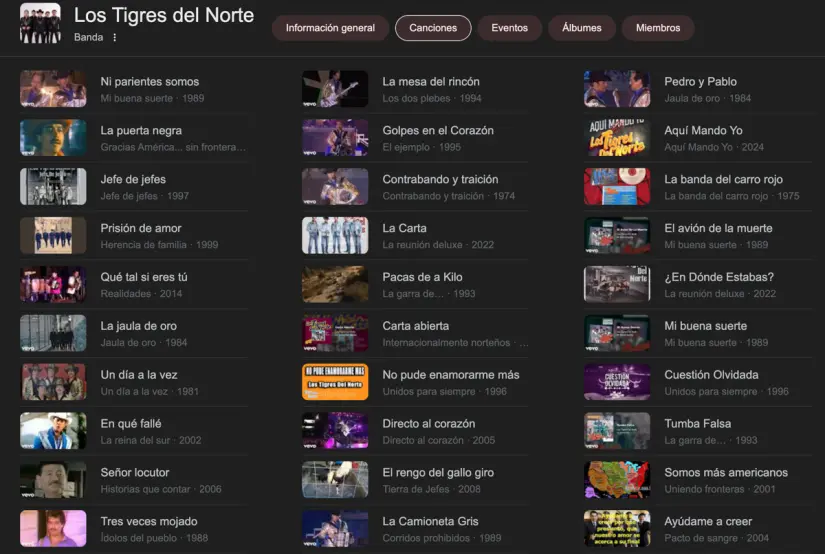Screen dimensions: 825x554
Task: Click the Pacas de a Kilo thumbnail
Action: point(335,285)
